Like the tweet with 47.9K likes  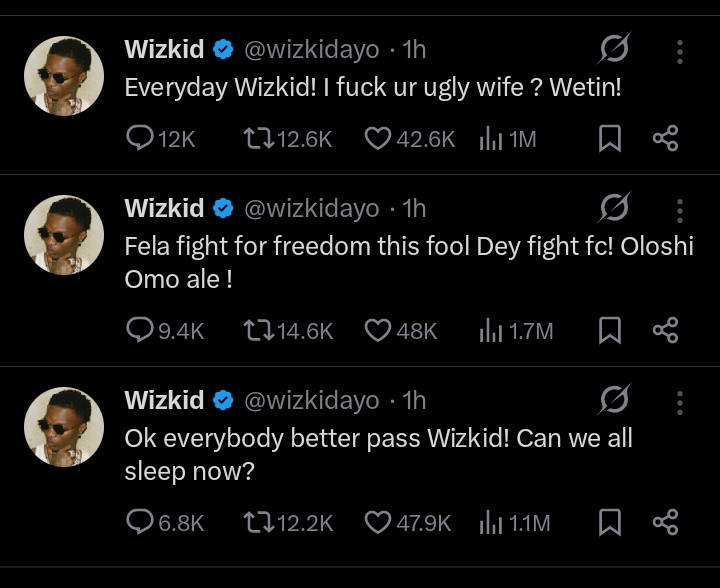coord(408,523)
